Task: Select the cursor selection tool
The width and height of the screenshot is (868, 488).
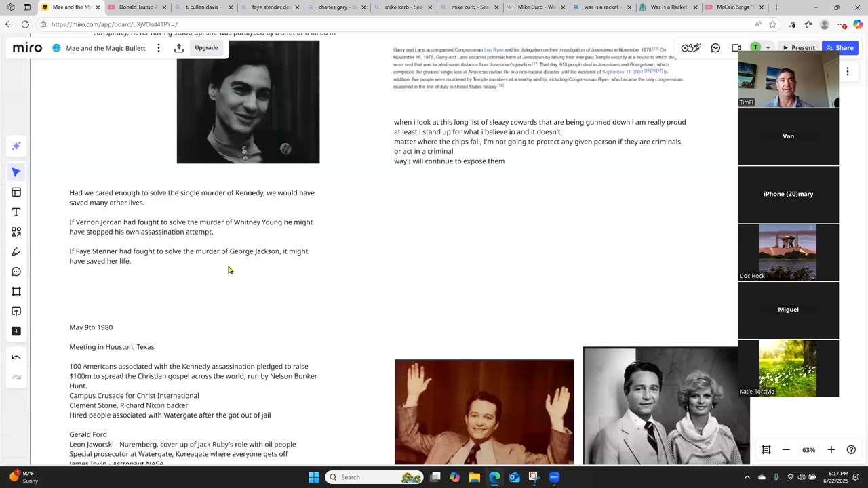Action: 16,172
